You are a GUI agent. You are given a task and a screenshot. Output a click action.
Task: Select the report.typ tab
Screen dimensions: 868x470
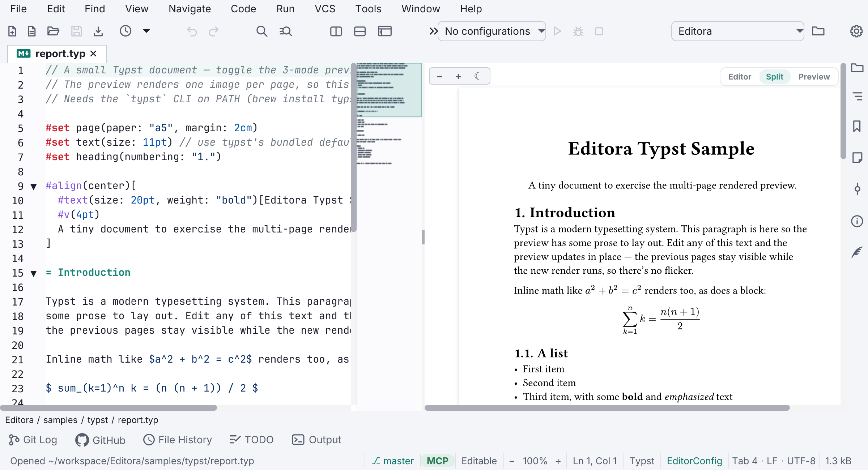click(x=57, y=54)
